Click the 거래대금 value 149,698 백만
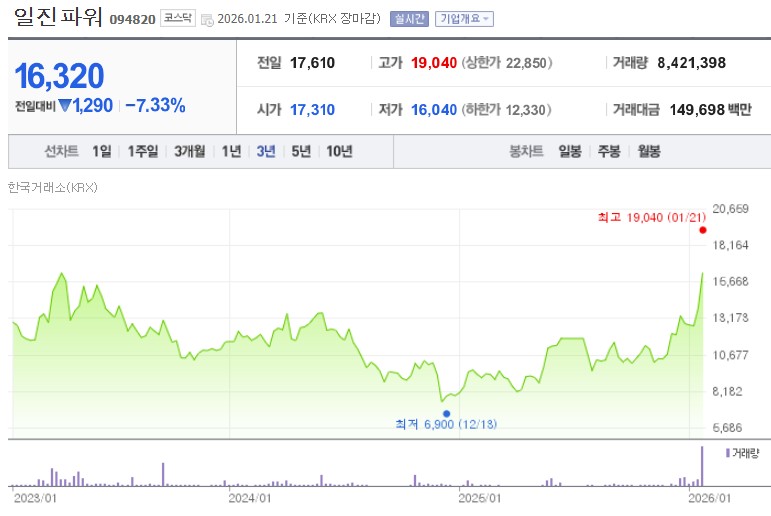Image resolution: width=771 pixels, height=516 pixels. [711, 110]
